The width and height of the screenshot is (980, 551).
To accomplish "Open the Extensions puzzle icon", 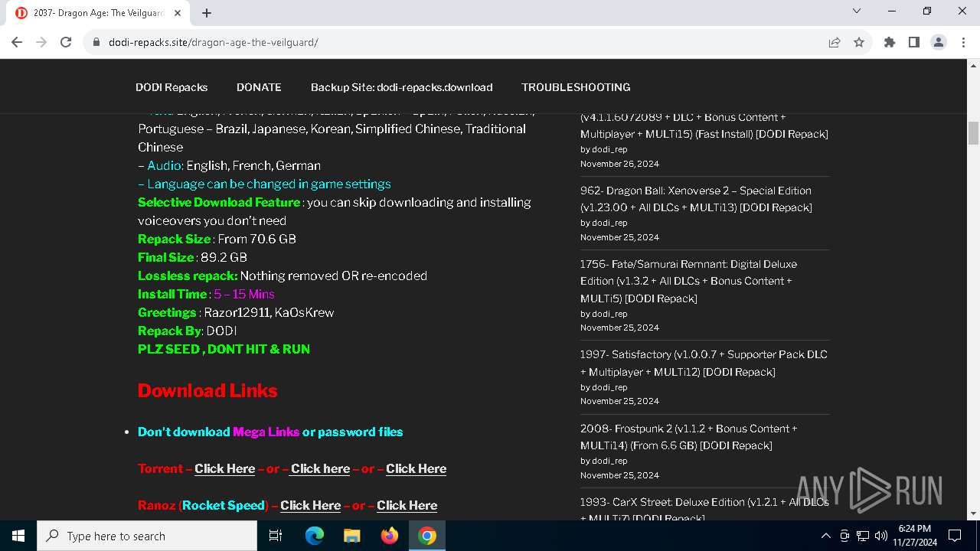I will point(890,42).
